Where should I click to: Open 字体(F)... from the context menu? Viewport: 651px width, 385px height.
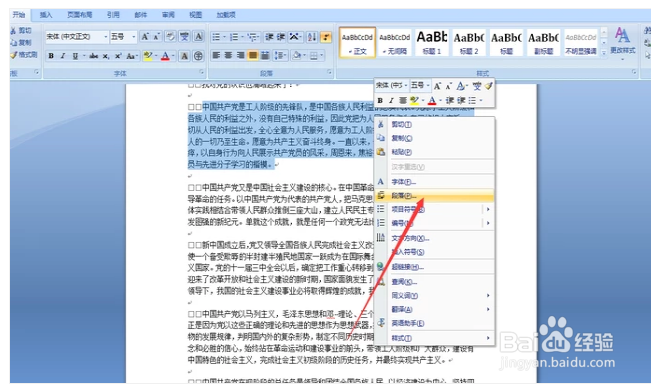[434, 182]
